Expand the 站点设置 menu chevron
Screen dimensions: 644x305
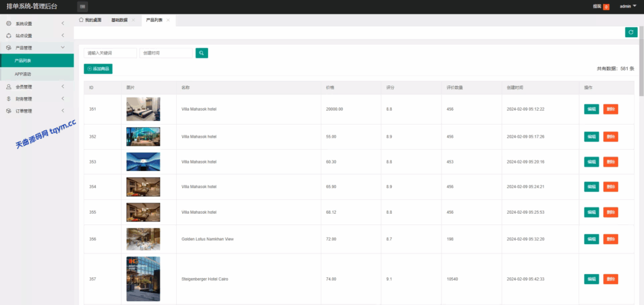click(63, 36)
